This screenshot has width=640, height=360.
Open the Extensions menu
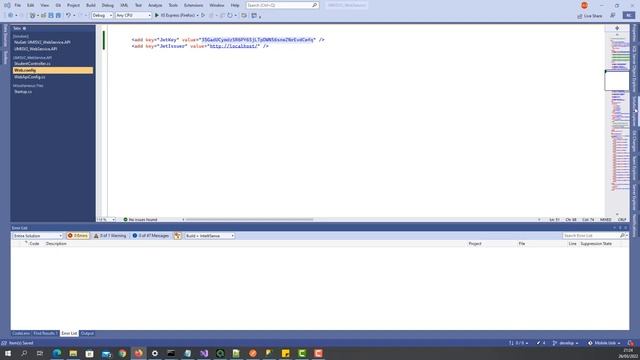pos(193,5)
